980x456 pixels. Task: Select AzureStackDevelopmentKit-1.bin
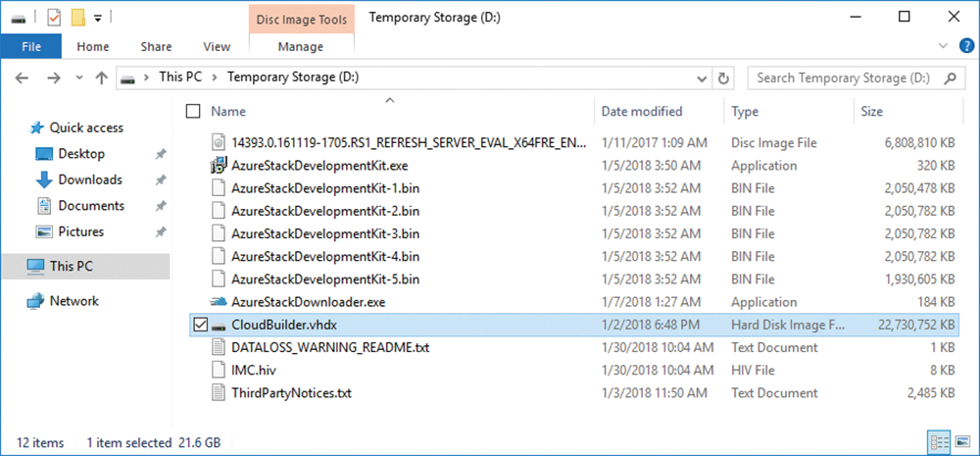click(325, 188)
